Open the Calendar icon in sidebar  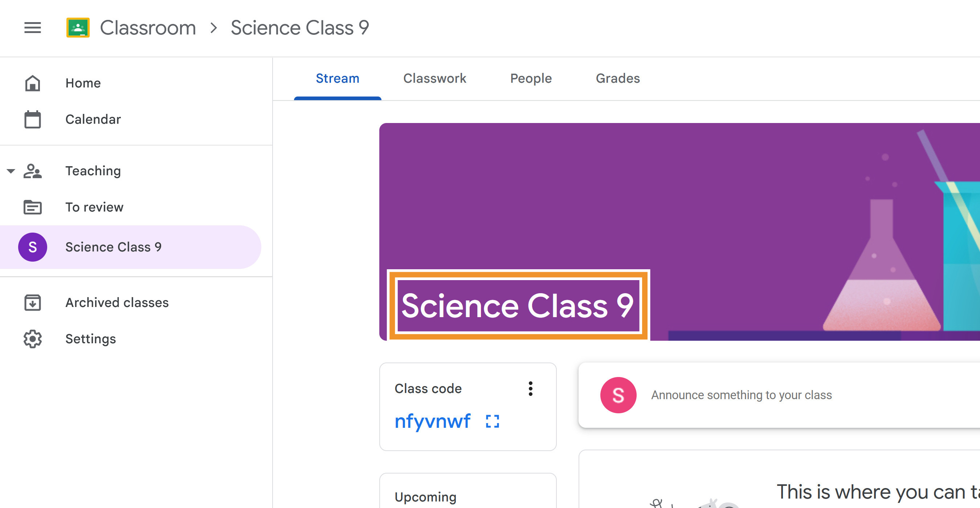pyautogui.click(x=32, y=119)
